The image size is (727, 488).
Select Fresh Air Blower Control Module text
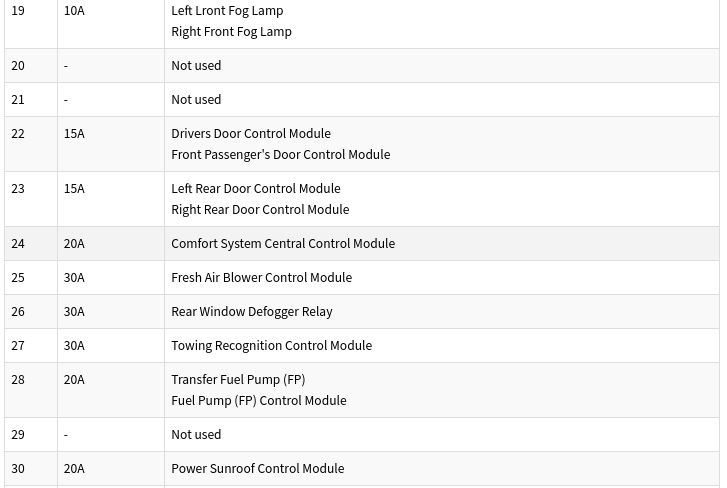(x=261, y=278)
